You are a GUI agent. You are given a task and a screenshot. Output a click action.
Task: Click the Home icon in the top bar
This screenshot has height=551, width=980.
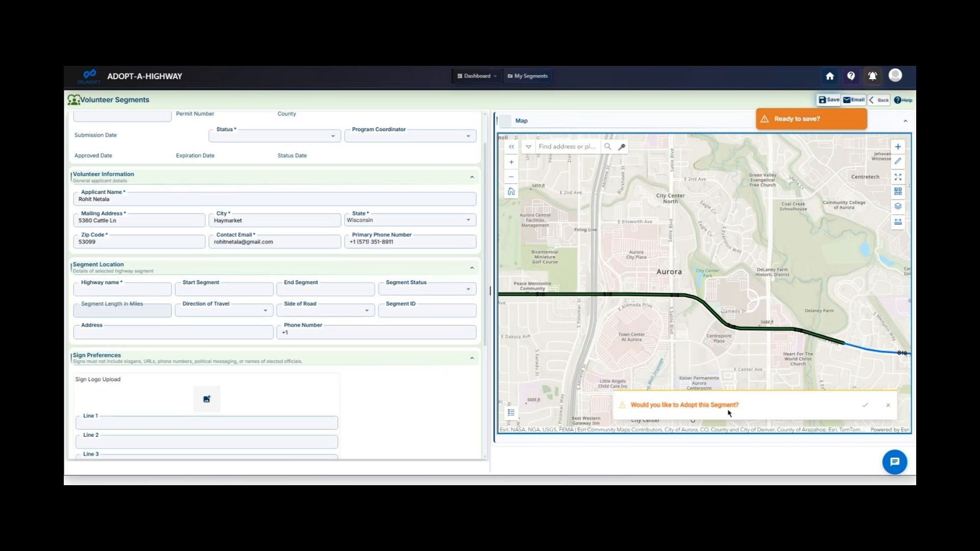pos(829,76)
